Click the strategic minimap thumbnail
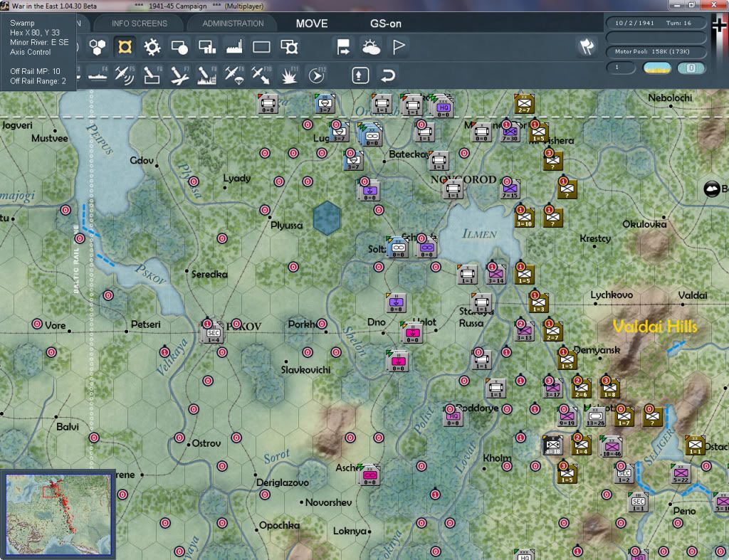Viewport: 729px width, 560px height. (58, 514)
